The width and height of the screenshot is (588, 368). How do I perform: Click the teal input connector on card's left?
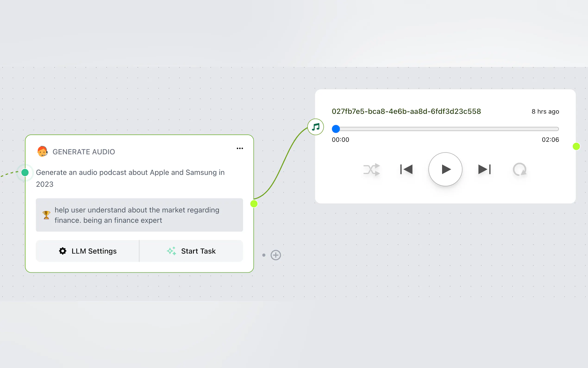25,173
